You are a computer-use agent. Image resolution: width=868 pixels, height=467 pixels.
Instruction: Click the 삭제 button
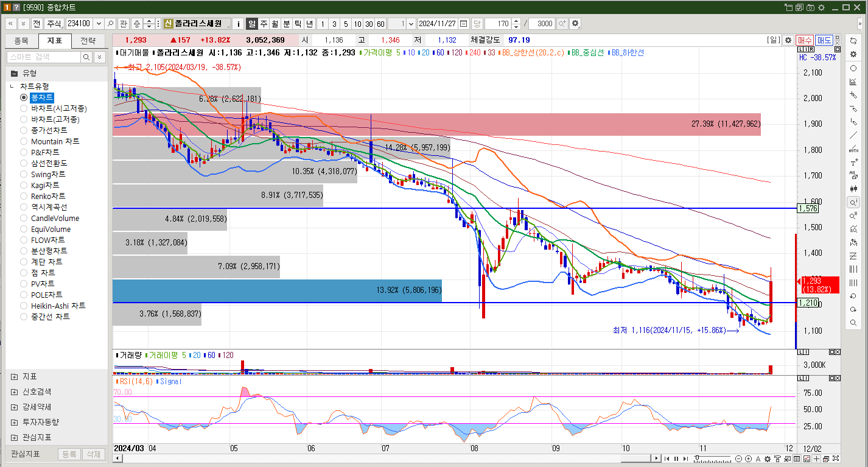(x=93, y=454)
